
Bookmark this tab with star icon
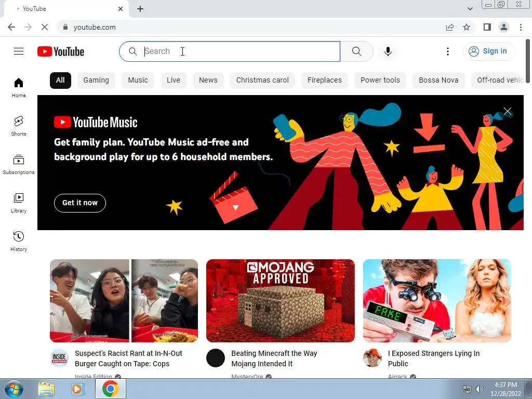(467, 27)
